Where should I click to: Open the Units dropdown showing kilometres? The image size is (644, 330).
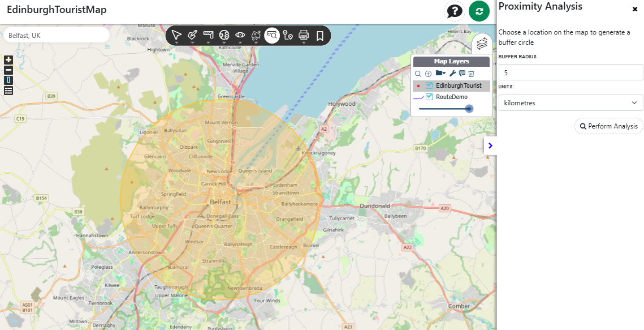click(x=571, y=103)
